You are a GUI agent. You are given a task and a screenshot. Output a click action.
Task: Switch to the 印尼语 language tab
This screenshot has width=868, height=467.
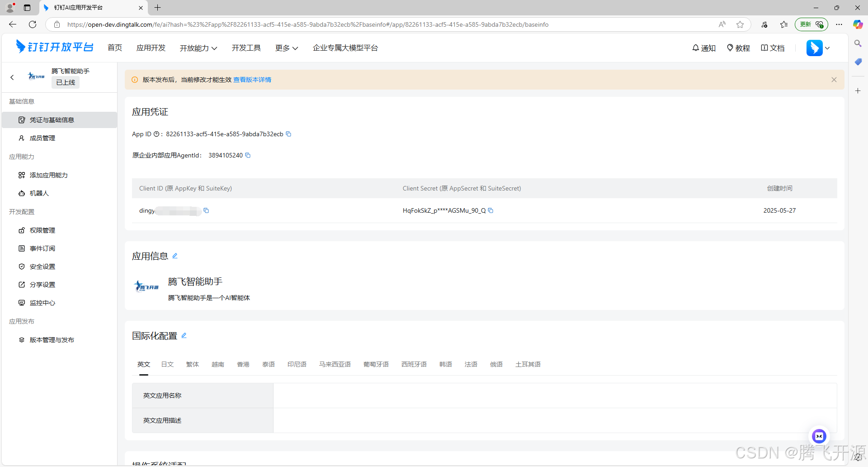[297, 364]
